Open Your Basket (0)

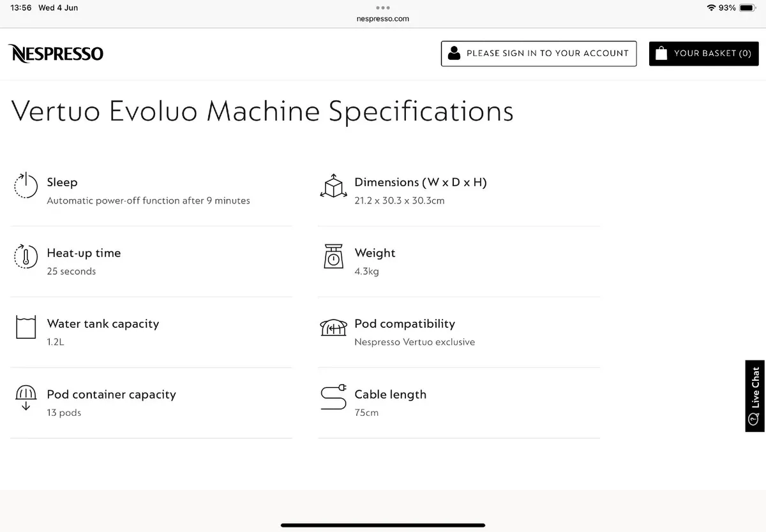pyautogui.click(x=704, y=54)
